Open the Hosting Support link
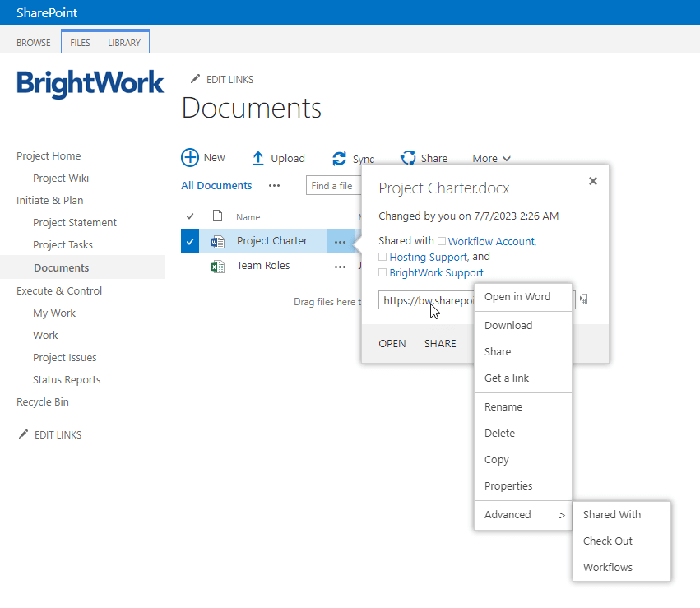The image size is (700, 608). (x=428, y=258)
